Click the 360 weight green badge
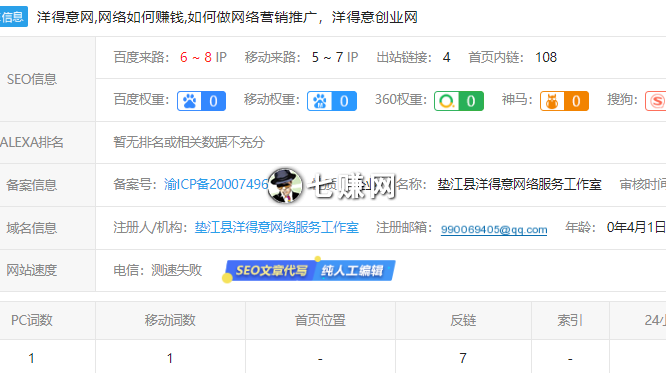 [459, 101]
